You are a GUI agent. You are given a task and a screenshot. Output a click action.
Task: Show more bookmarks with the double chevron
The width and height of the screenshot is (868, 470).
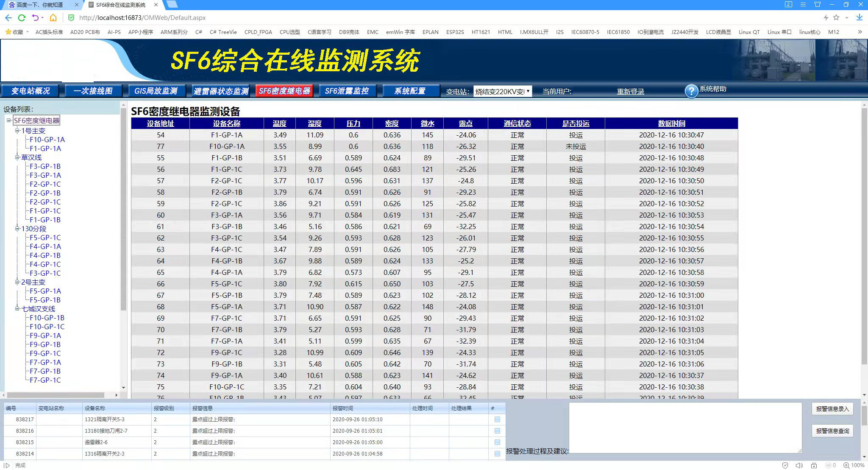click(860, 32)
